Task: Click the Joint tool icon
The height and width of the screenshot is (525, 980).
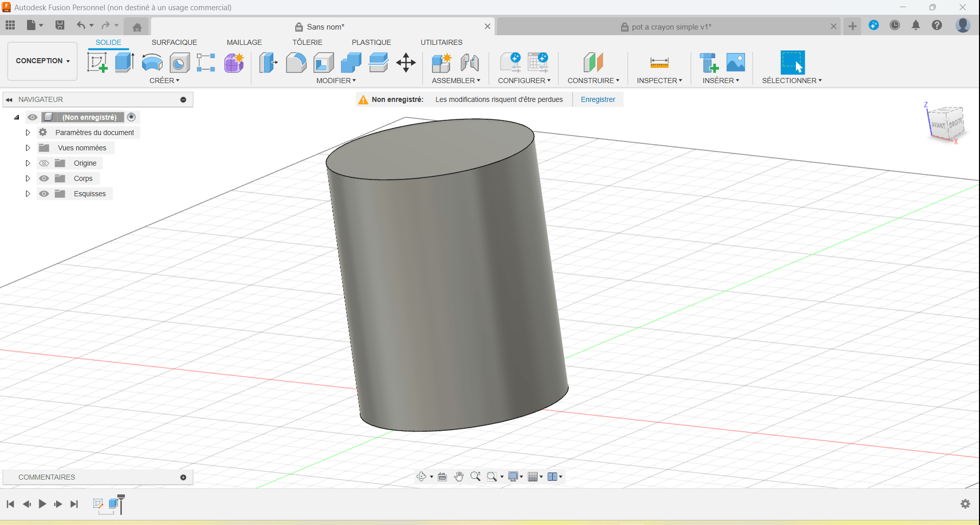Action: 470,63
